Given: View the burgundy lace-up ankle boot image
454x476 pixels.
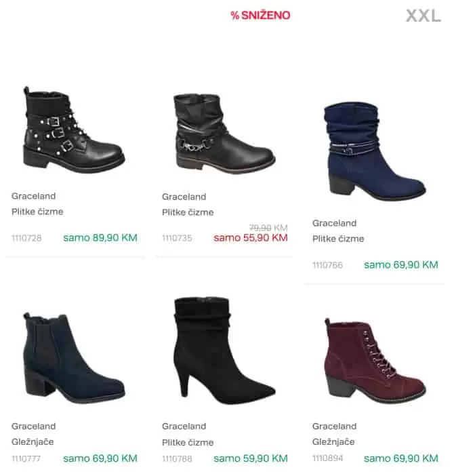Looking at the screenshot, I should (x=375, y=361).
